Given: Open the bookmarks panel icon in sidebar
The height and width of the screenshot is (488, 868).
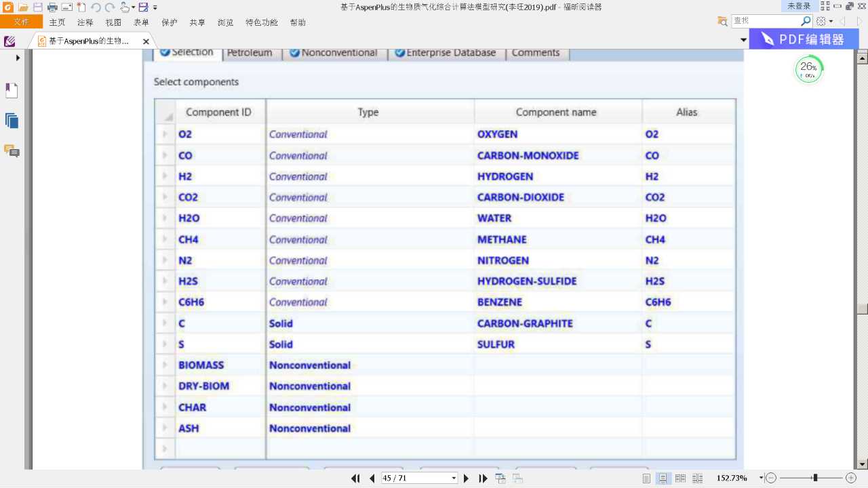Looking at the screenshot, I should [12, 91].
